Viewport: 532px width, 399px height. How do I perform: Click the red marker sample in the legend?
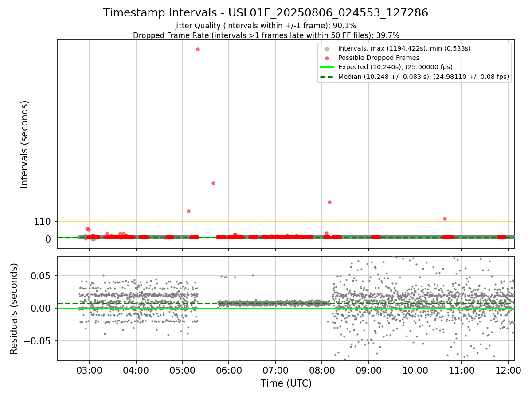point(327,58)
